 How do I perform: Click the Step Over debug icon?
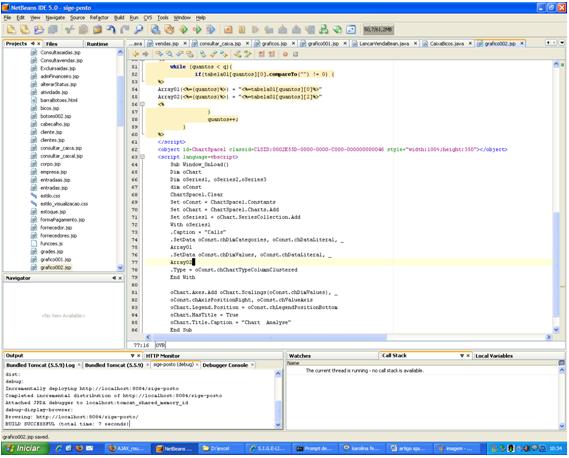point(269,30)
